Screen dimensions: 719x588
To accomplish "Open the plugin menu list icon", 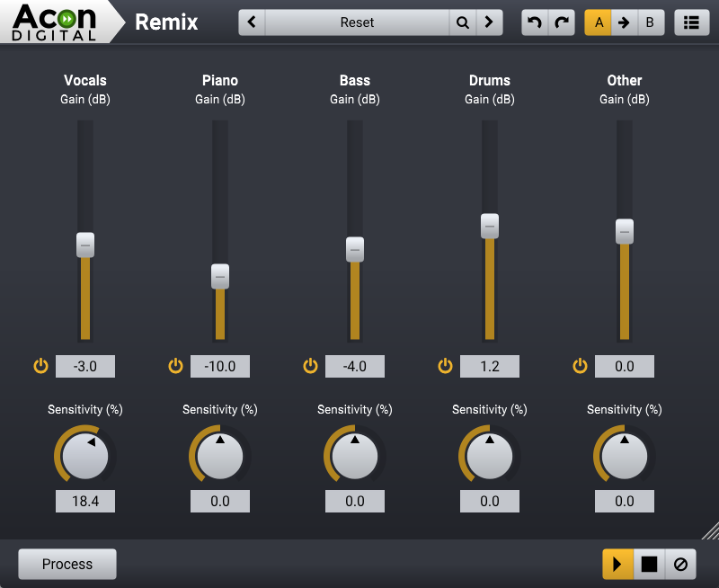I will 691,22.
